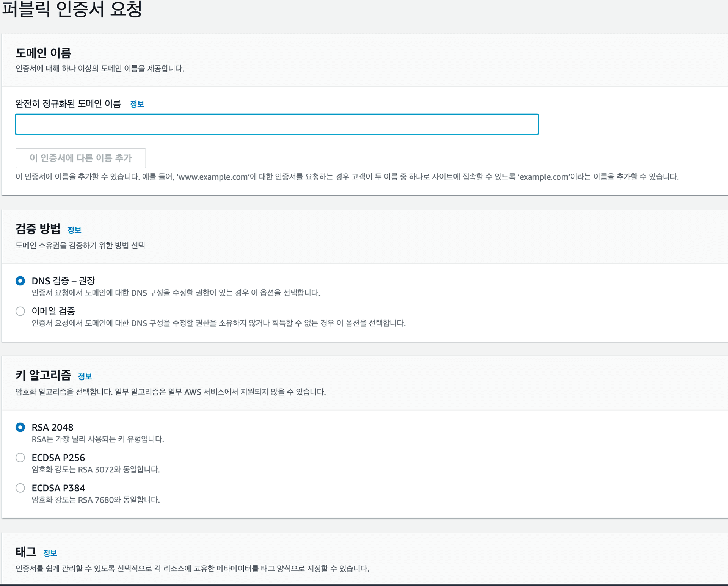Screen dimensions: 728x586
Task: Open the 정보 link beside 완전히 정규화된 도메인 이름
Action: pyautogui.click(x=137, y=104)
